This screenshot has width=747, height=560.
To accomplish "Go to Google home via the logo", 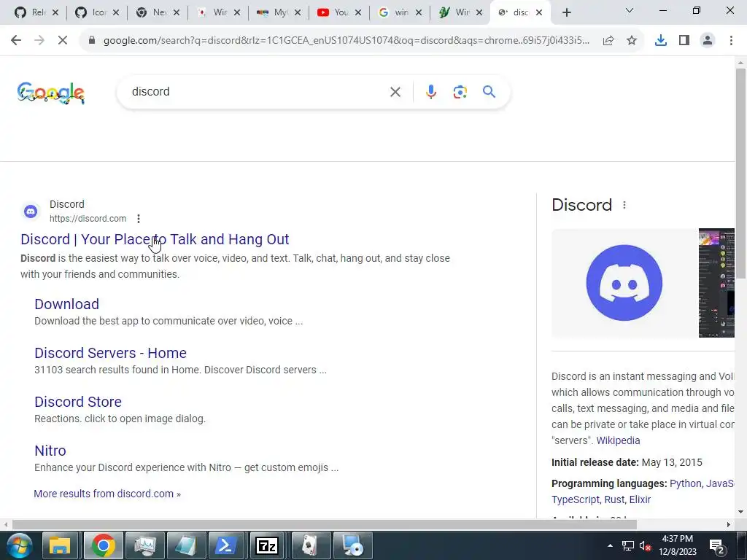I will pyautogui.click(x=51, y=93).
